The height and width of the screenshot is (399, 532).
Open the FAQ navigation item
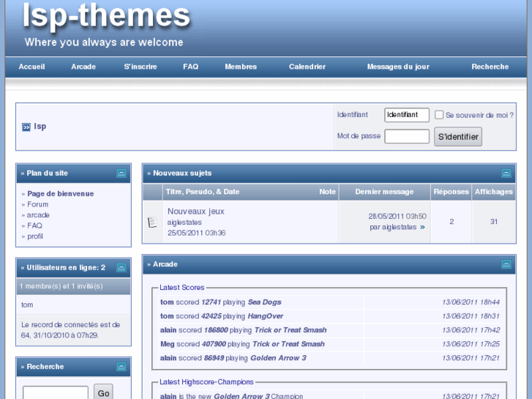(x=191, y=67)
